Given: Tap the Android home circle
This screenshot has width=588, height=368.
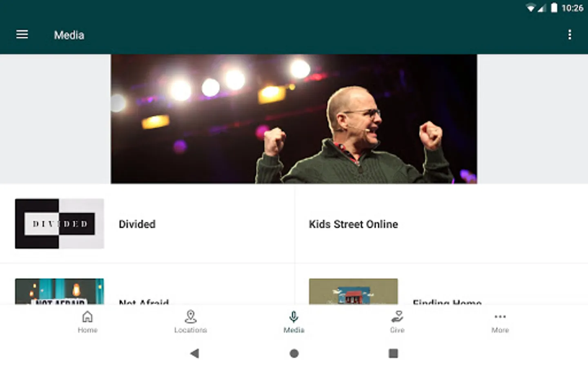Looking at the screenshot, I should coord(294,353).
